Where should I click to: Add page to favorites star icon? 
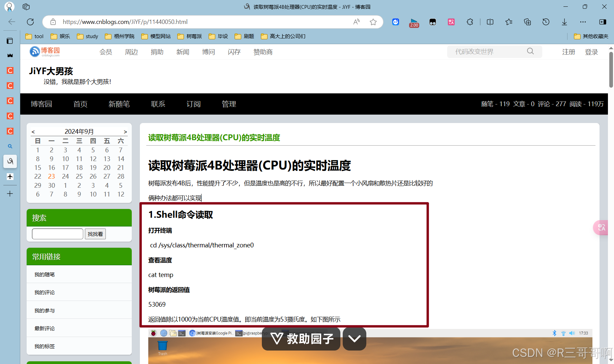(x=373, y=22)
